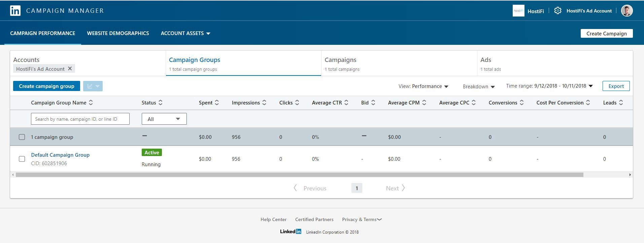Image resolution: width=644 pixels, height=243 pixels.
Task: Click the Create campaign group button
Action: tap(46, 86)
